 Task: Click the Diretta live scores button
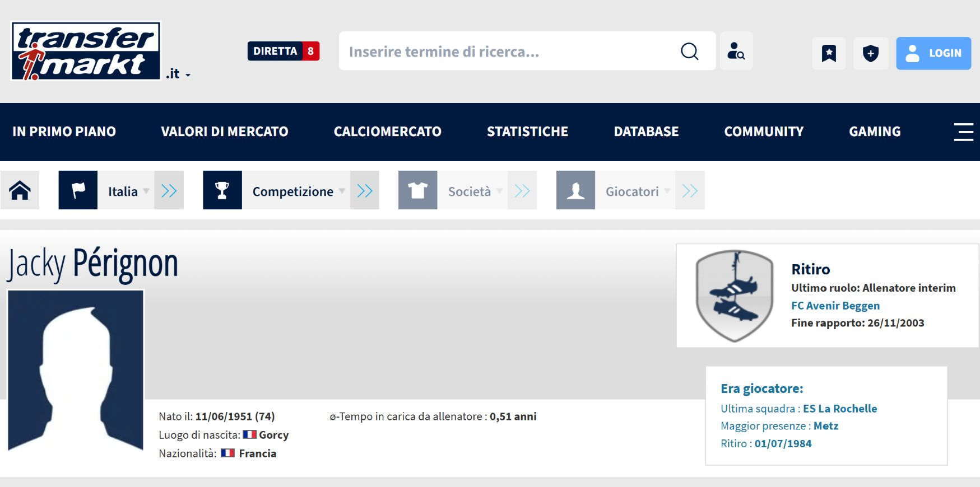[283, 51]
